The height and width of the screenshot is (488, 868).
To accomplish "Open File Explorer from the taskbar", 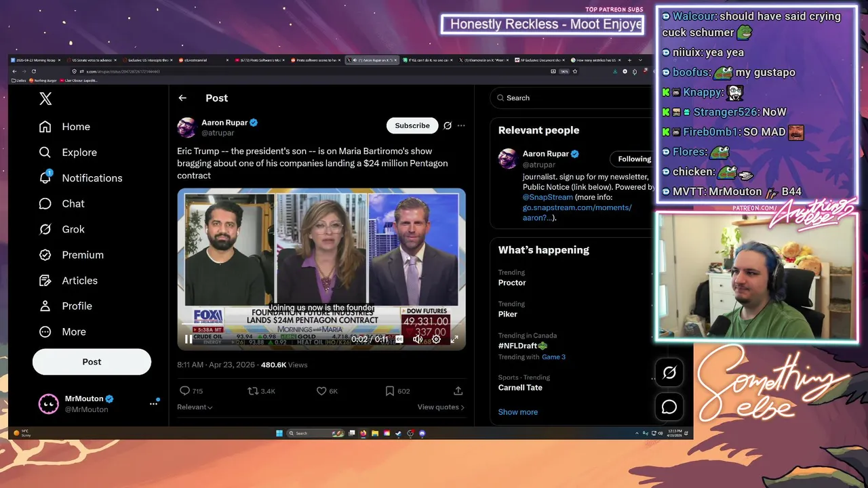I will coord(375,433).
